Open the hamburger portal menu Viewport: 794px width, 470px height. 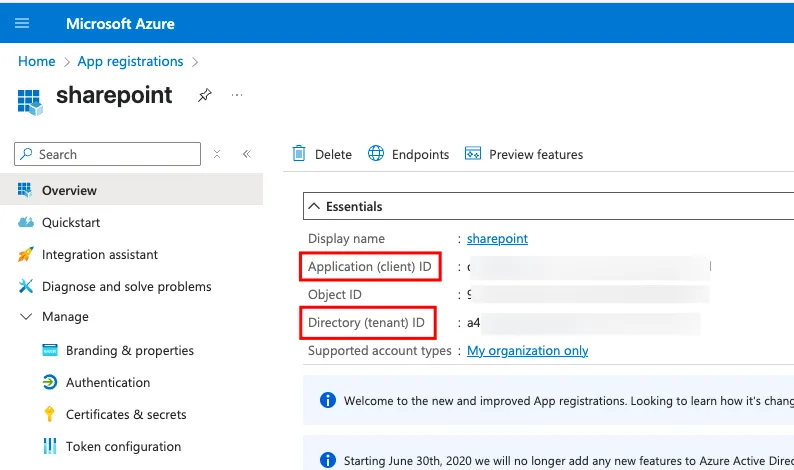tap(22, 23)
